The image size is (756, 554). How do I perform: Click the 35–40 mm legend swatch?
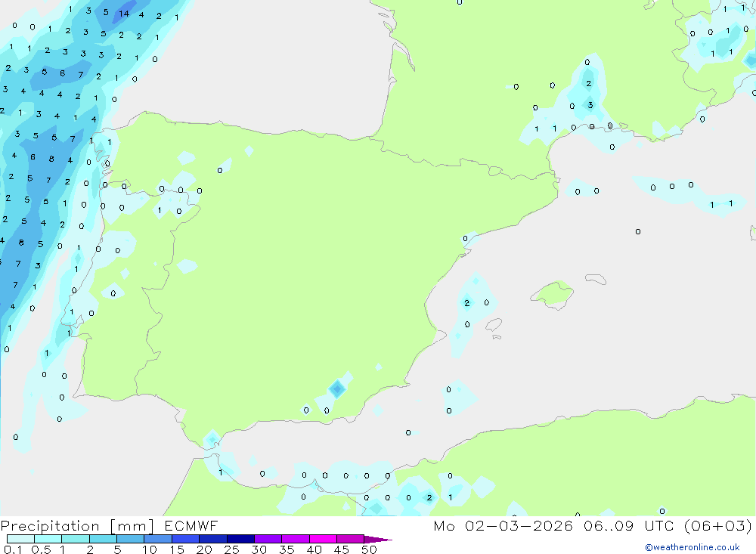[296, 539]
